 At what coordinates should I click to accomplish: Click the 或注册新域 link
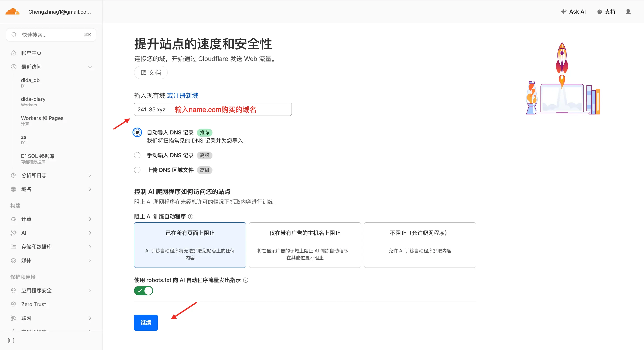pos(182,96)
